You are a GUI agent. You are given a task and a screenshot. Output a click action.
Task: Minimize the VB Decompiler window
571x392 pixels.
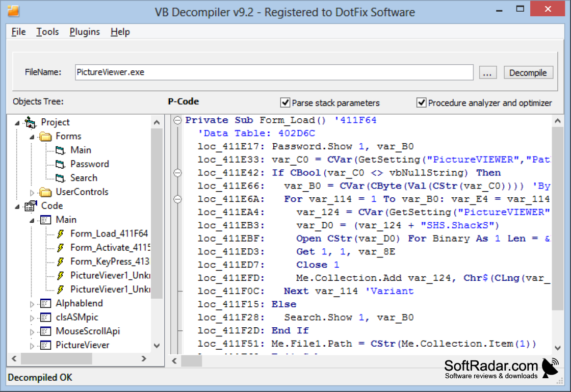(499, 10)
